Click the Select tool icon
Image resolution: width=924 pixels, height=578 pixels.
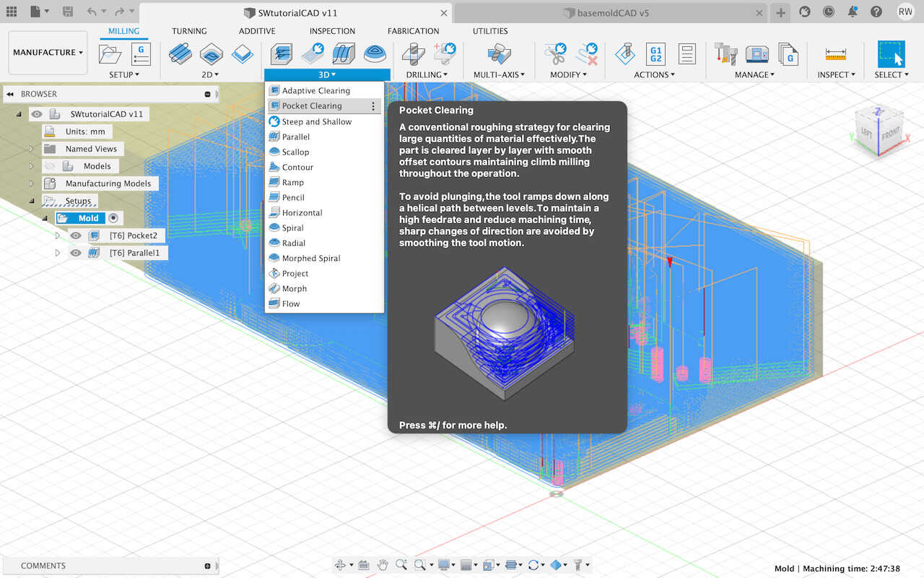click(x=892, y=53)
